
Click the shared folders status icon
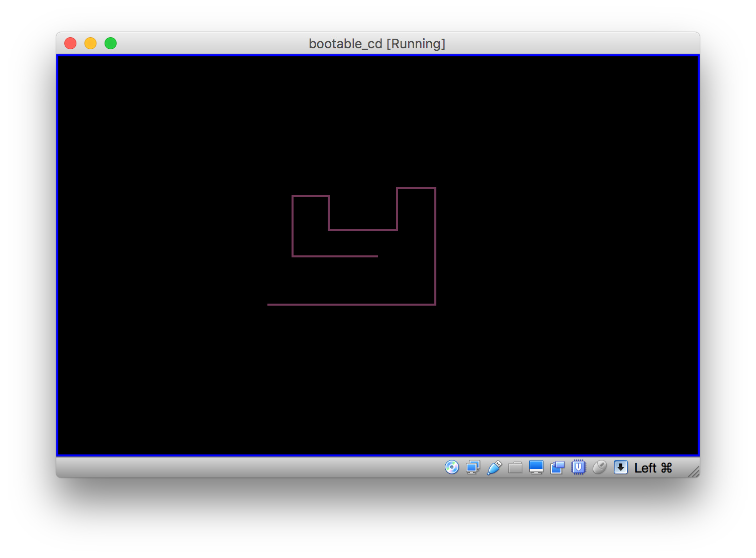[x=515, y=468]
